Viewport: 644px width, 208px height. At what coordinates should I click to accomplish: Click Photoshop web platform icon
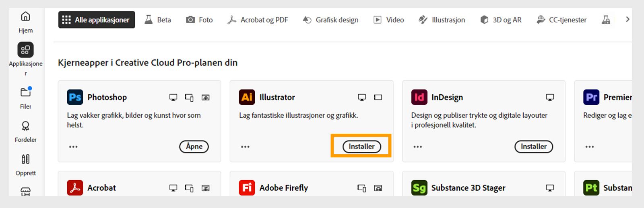click(205, 97)
